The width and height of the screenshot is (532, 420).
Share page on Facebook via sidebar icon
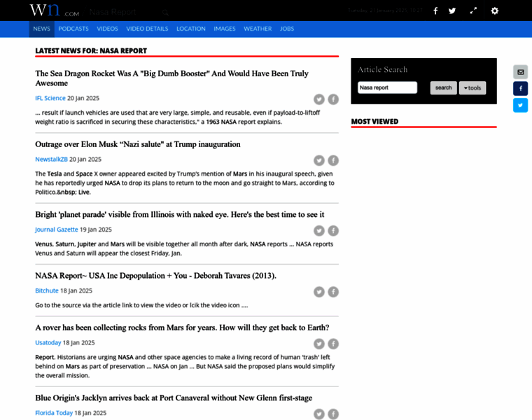[x=521, y=88]
